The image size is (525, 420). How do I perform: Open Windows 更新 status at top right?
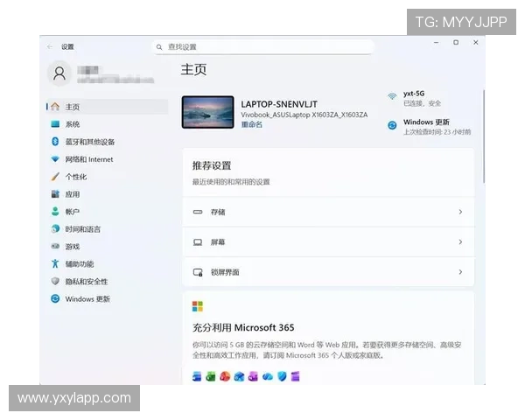click(430, 126)
